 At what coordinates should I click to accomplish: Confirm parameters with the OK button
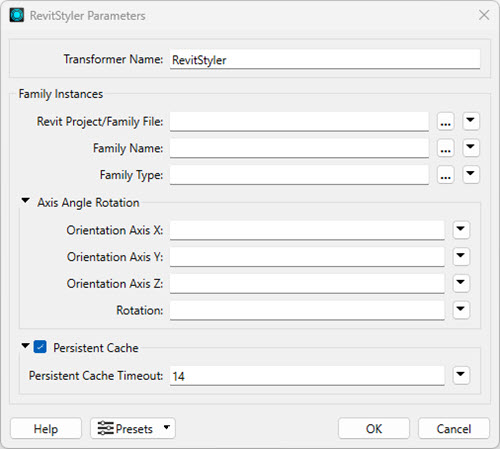pos(374,428)
